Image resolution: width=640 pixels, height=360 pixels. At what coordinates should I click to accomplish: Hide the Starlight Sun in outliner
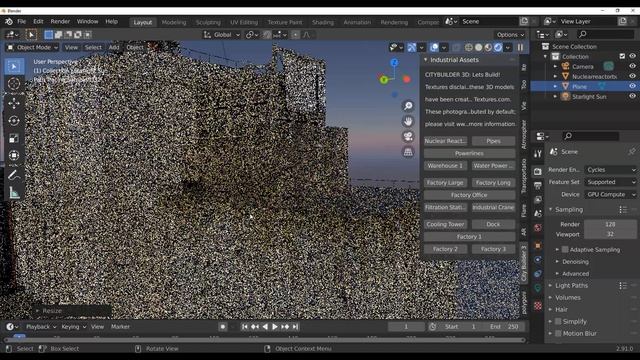point(632,96)
